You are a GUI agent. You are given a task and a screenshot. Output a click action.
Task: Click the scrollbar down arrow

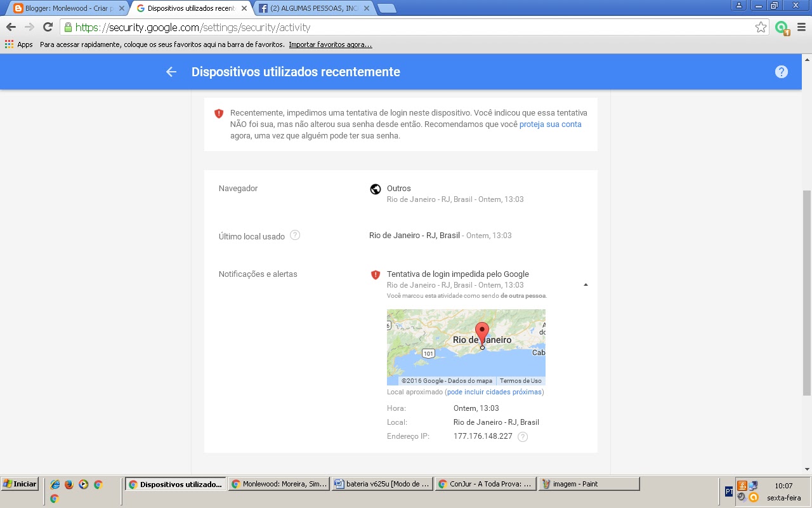(807, 469)
